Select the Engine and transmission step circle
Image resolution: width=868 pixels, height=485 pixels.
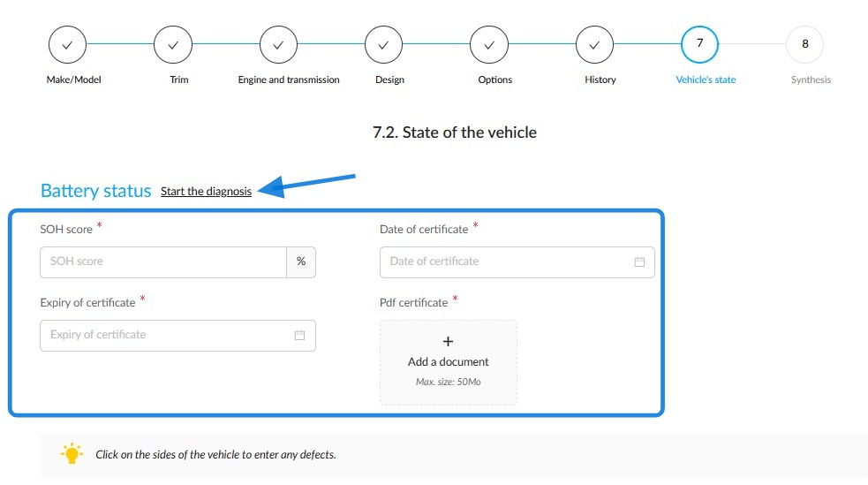pos(278,45)
